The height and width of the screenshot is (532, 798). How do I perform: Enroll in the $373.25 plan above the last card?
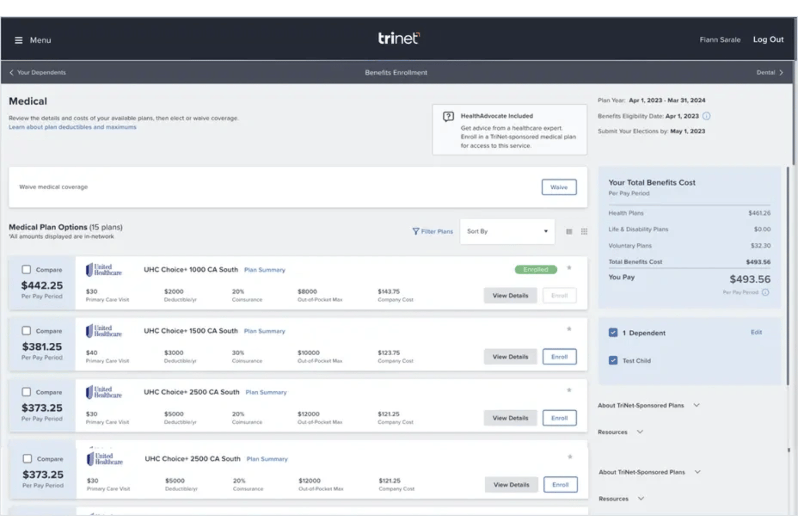click(x=560, y=418)
